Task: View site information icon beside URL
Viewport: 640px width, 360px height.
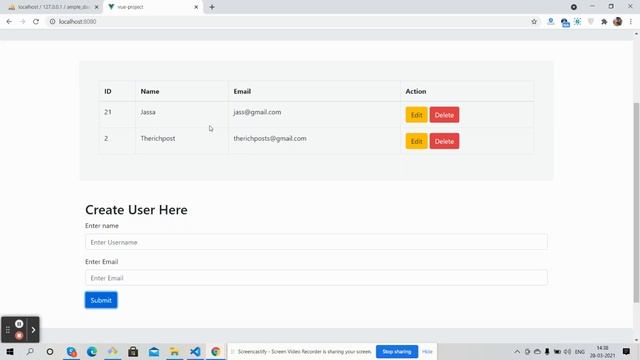Action: 52,22
